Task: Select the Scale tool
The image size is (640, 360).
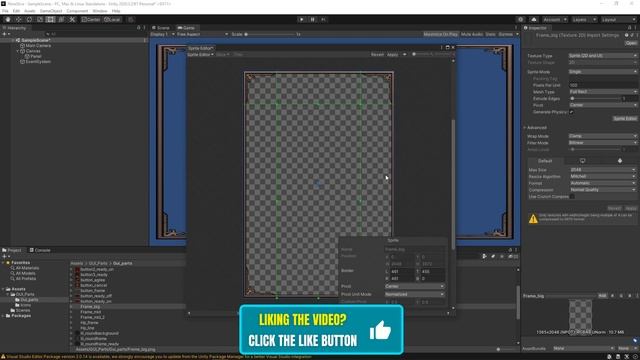Action: point(40,20)
